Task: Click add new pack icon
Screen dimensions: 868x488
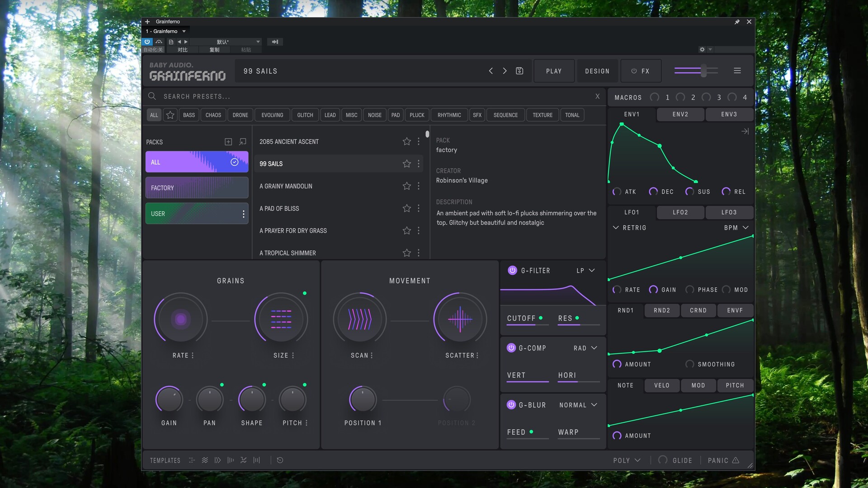Action: pyautogui.click(x=228, y=142)
